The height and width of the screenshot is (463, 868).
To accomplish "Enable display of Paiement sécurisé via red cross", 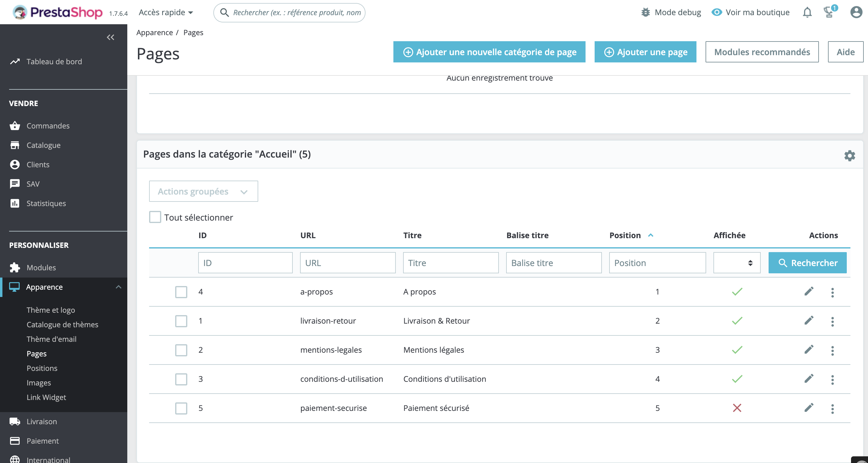I will pyautogui.click(x=737, y=408).
